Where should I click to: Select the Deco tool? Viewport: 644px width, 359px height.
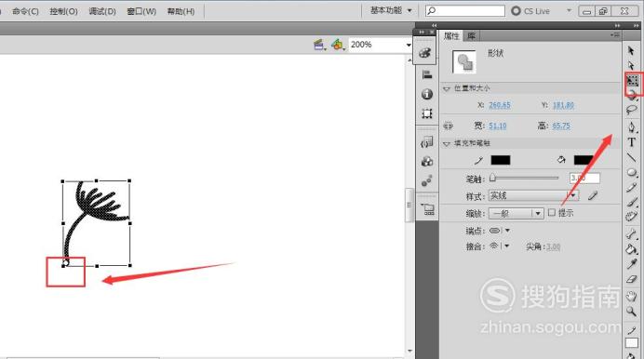pyautogui.click(x=632, y=217)
